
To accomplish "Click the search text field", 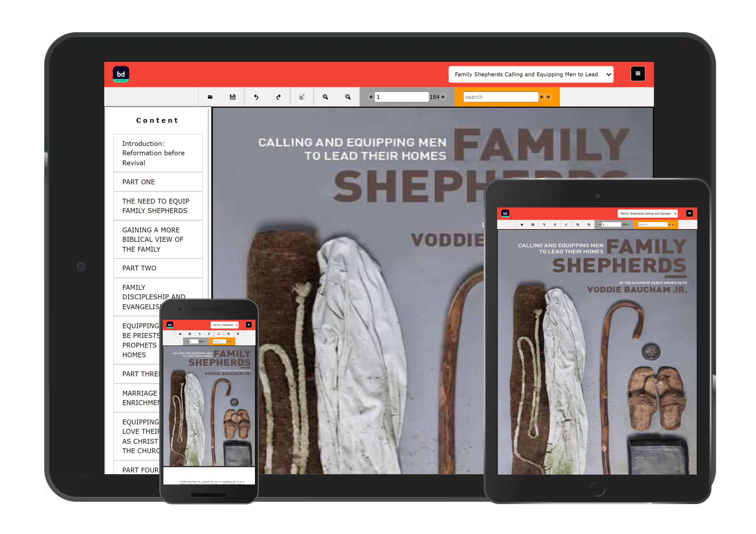I will coord(500,97).
